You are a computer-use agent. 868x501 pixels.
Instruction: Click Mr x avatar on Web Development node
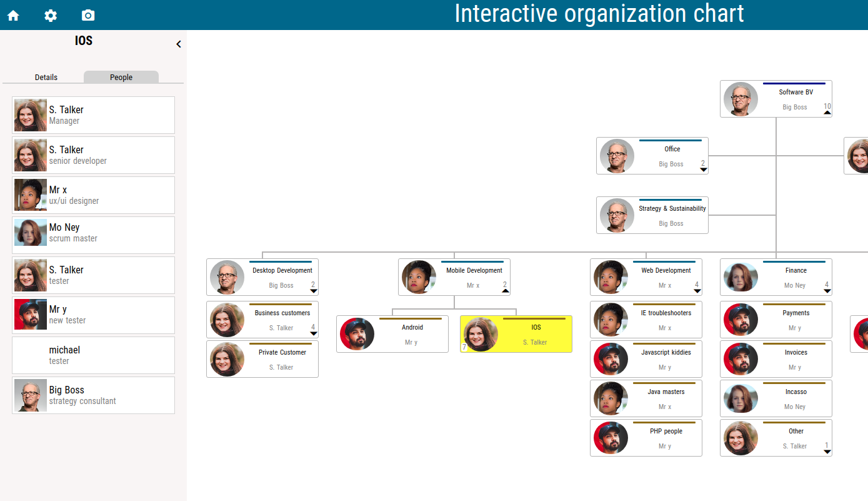tap(611, 277)
